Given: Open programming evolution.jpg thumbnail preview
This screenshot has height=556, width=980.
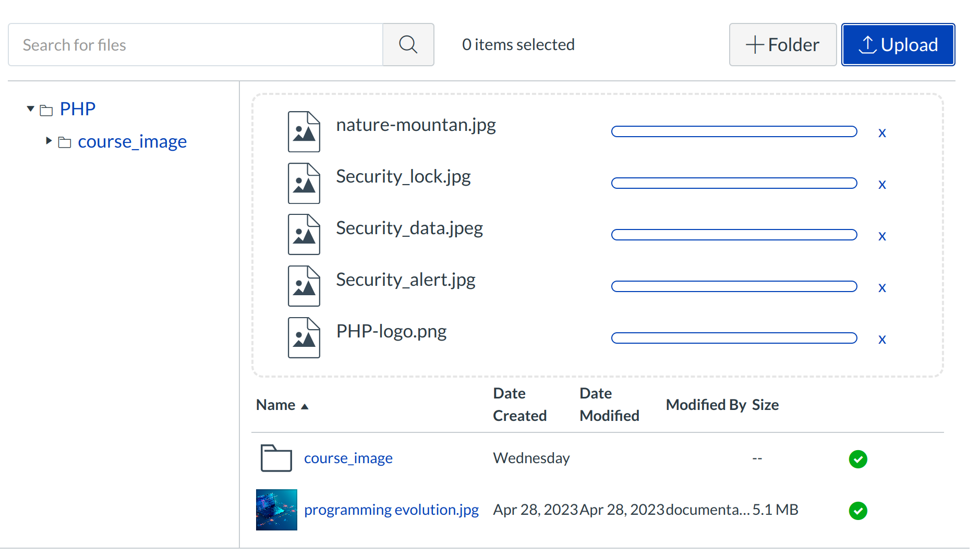Looking at the screenshot, I should [276, 510].
